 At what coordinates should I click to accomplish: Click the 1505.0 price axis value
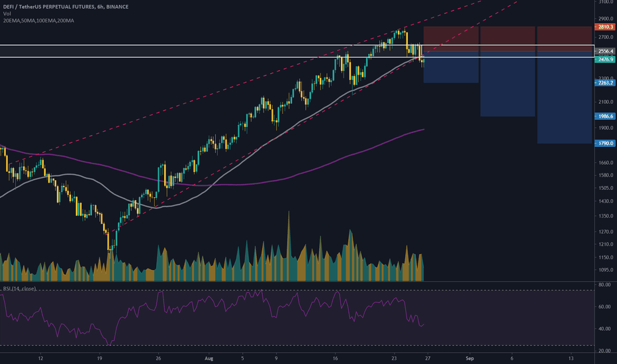coord(606,188)
